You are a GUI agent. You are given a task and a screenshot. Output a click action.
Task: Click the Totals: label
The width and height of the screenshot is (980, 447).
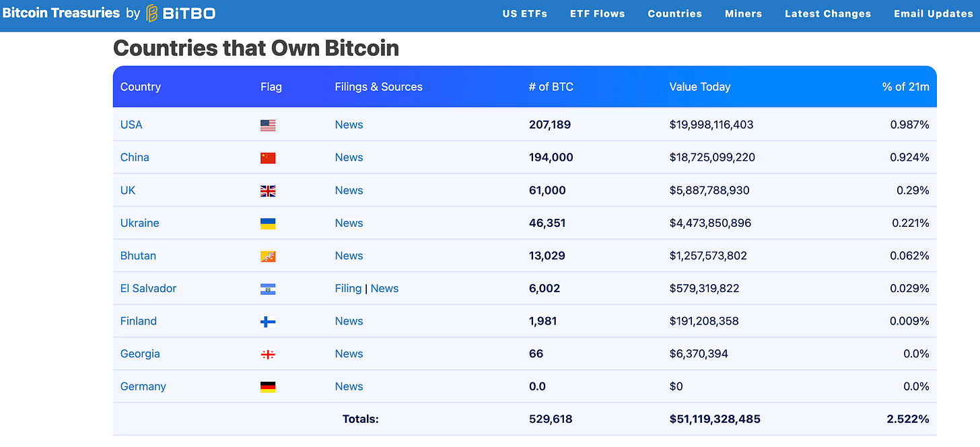(x=361, y=419)
